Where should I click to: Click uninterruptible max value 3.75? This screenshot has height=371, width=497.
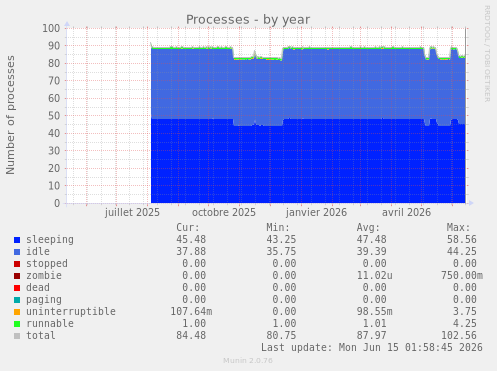[465, 311]
